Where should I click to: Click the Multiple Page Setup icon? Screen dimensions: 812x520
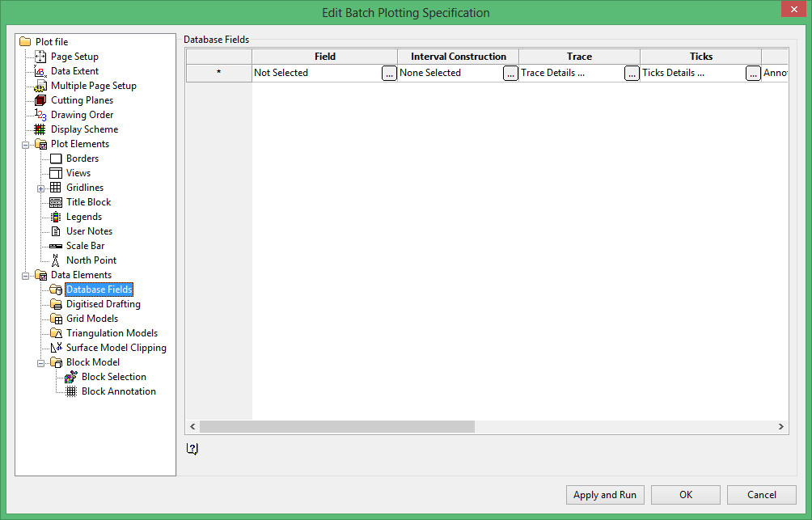[40, 86]
